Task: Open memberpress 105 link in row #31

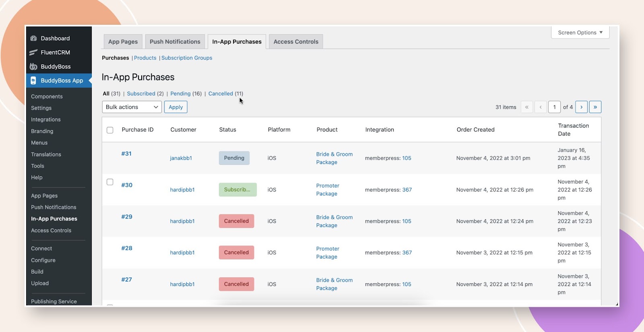Action: coord(407,158)
